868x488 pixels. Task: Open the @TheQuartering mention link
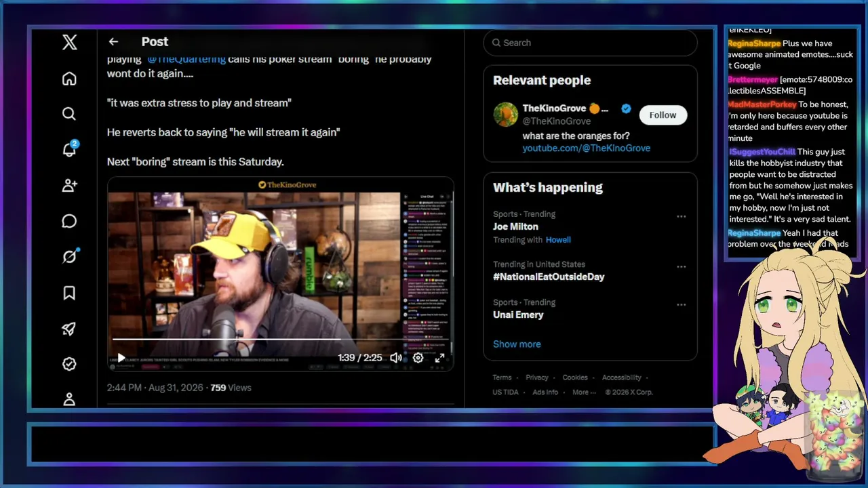pos(186,59)
